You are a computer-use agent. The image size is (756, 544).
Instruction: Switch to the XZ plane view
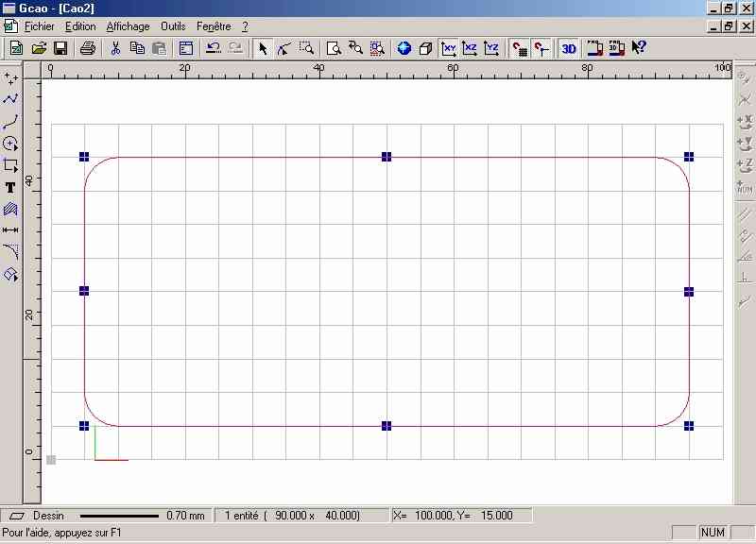tap(471, 48)
